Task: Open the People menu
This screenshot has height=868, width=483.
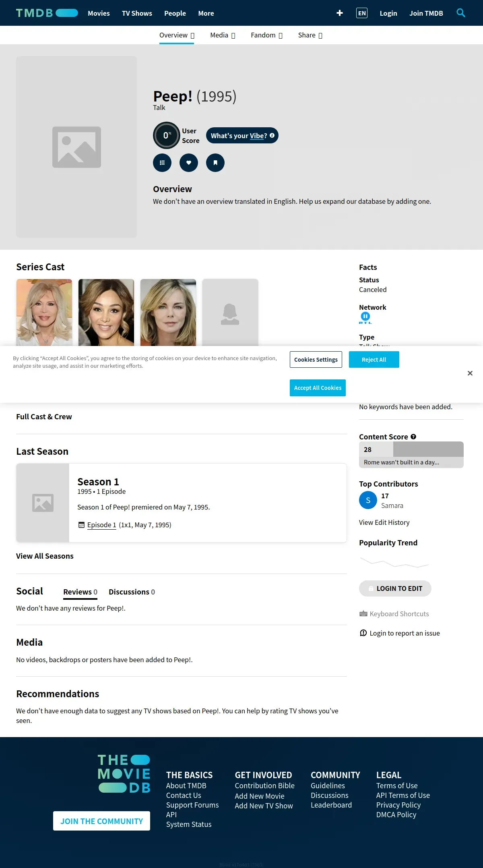Action: point(175,13)
